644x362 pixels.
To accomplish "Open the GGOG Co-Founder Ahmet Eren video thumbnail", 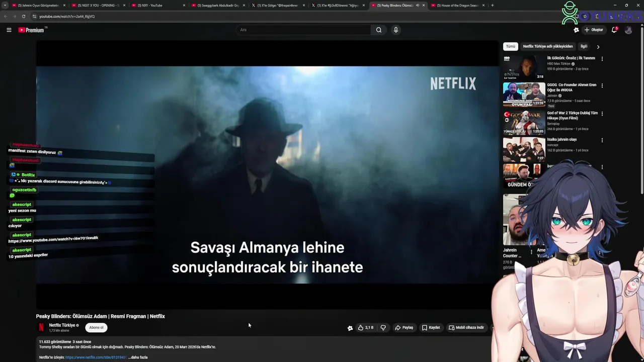I will pyautogui.click(x=524, y=95).
